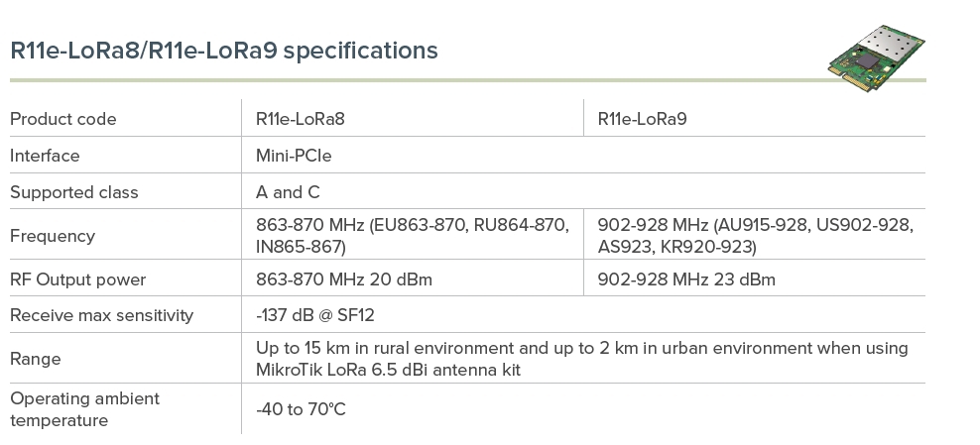Click the 902-928 MHz 23 dBm value
980x445 pixels.
[x=686, y=279]
